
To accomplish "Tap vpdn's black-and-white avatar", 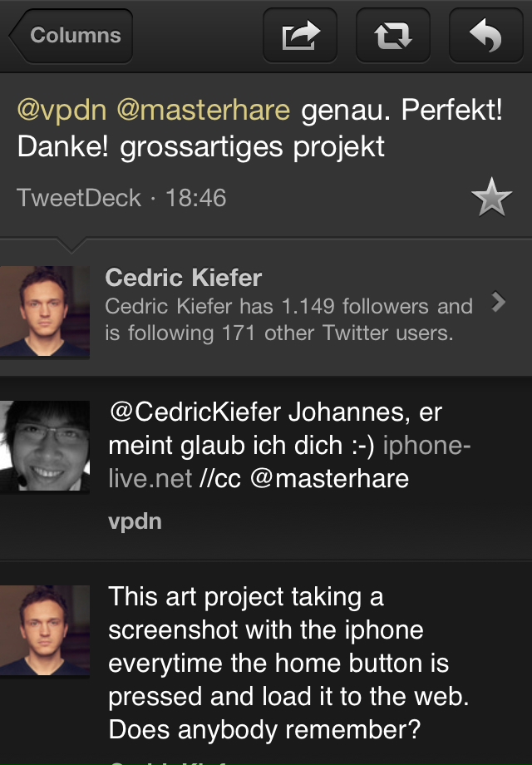I will 45,447.
